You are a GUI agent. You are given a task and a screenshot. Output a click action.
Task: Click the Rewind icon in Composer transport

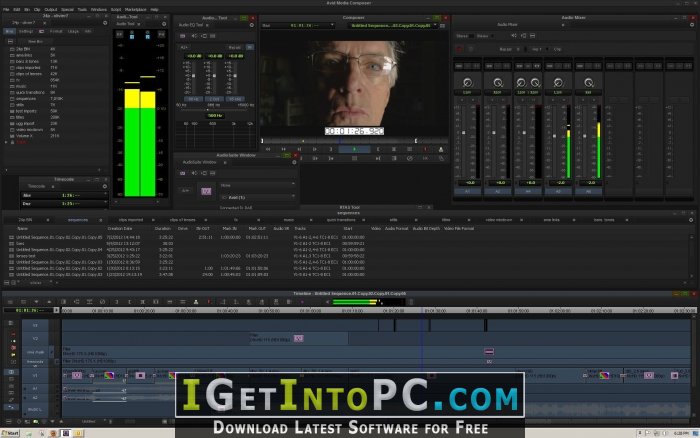point(268,149)
